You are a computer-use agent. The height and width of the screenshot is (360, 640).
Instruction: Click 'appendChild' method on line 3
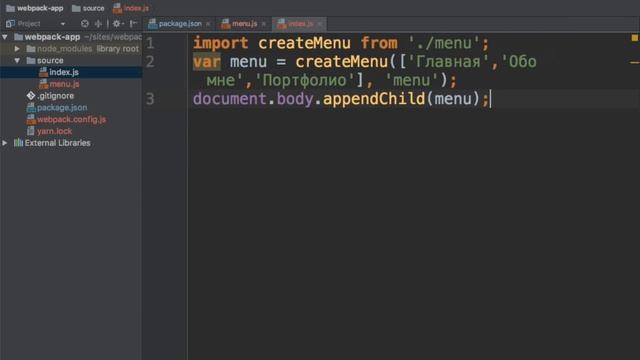(374, 99)
